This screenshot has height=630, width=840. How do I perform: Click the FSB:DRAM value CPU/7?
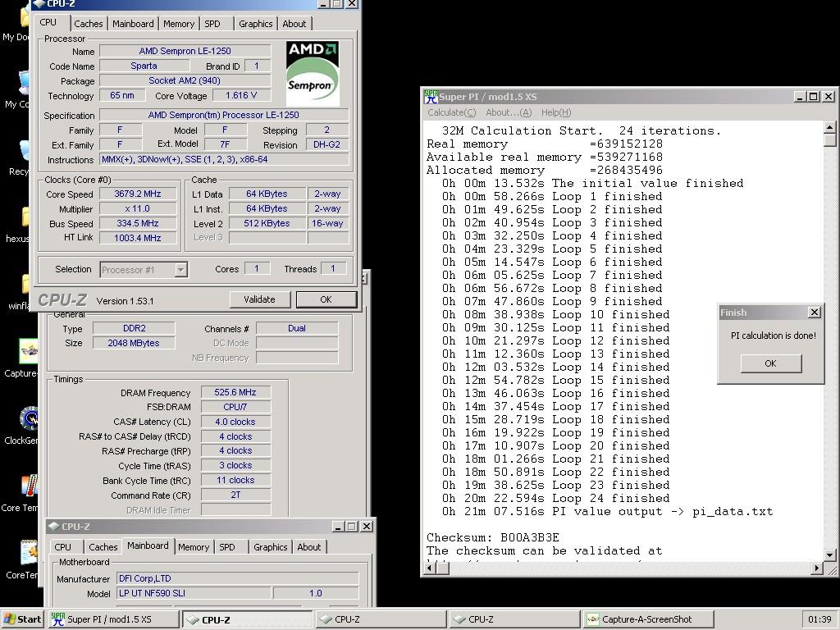pyautogui.click(x=235, y=407)
